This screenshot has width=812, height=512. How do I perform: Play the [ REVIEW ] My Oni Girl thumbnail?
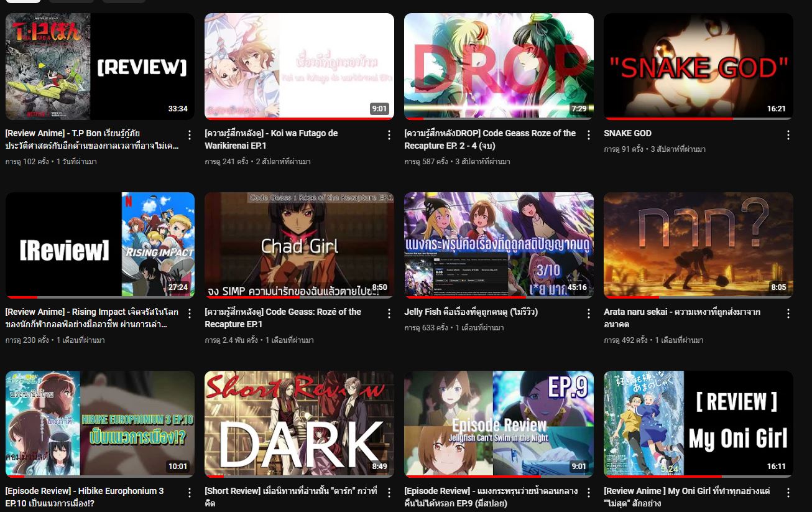(698, 424)
